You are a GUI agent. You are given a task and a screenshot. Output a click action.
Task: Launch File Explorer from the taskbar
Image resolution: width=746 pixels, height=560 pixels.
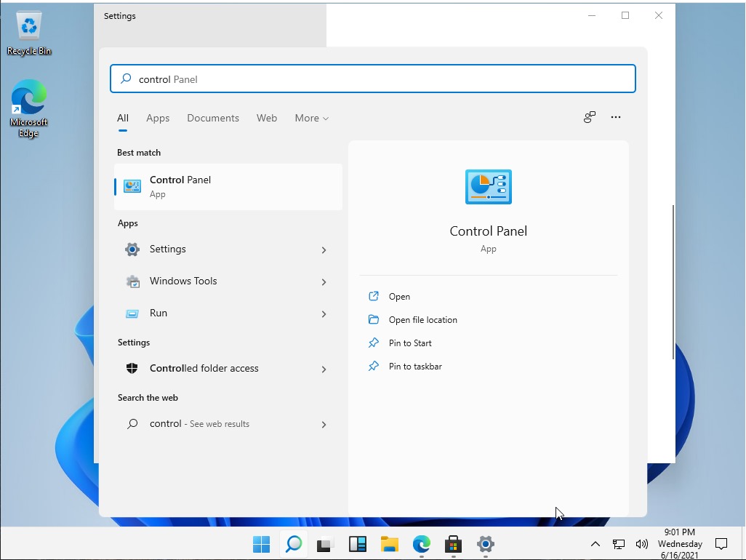point(390,544)
